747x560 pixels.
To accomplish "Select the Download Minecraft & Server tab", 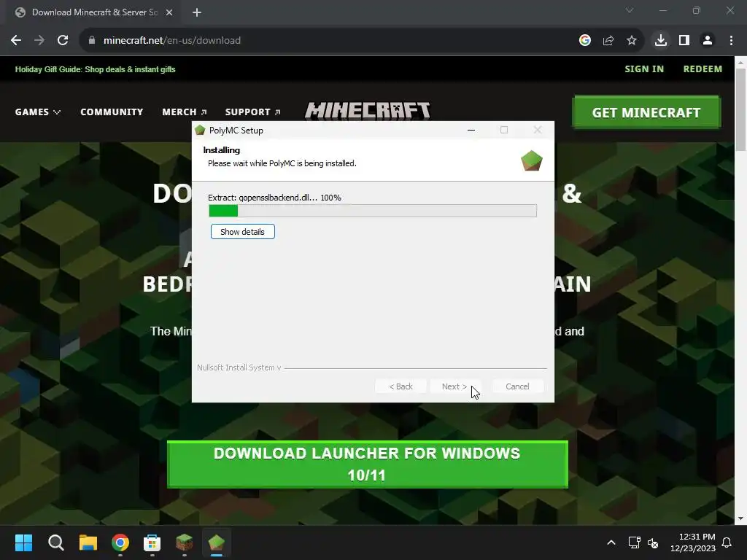I will click(x=94, y=12).
